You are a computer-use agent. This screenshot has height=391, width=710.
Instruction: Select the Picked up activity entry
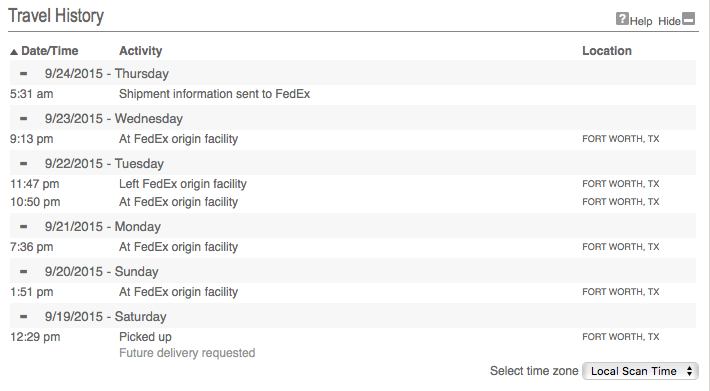(x=145, y=337)
